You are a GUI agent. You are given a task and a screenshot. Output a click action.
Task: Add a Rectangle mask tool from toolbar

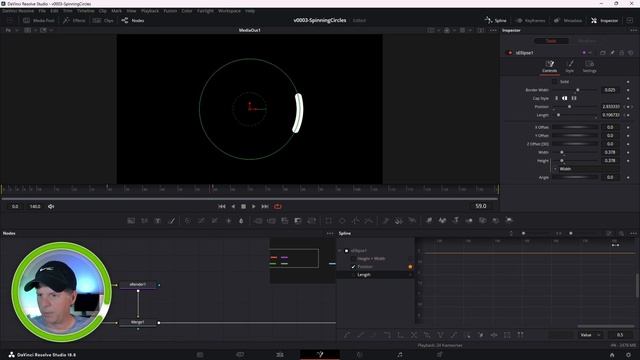click(329, 220)
